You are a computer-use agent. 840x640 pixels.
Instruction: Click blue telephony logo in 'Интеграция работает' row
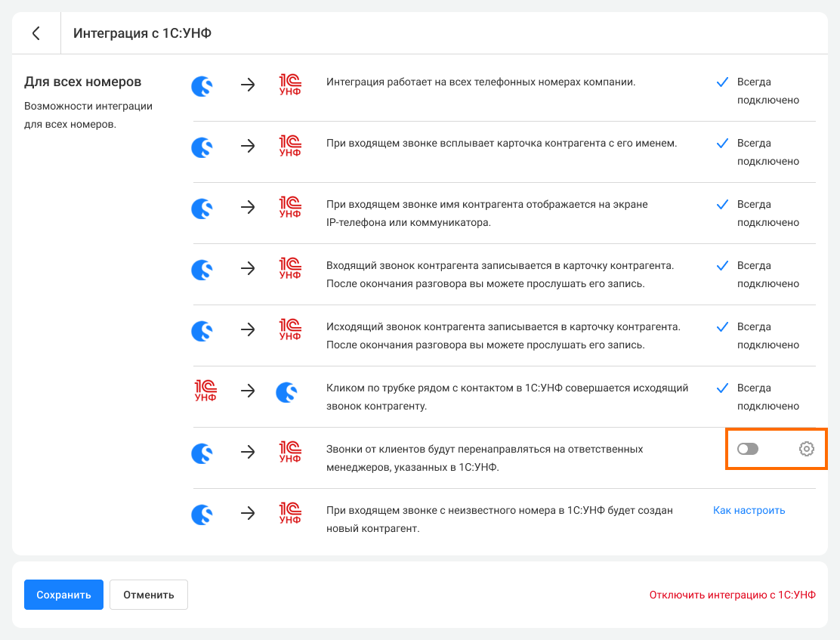click(x=202, y=86)
